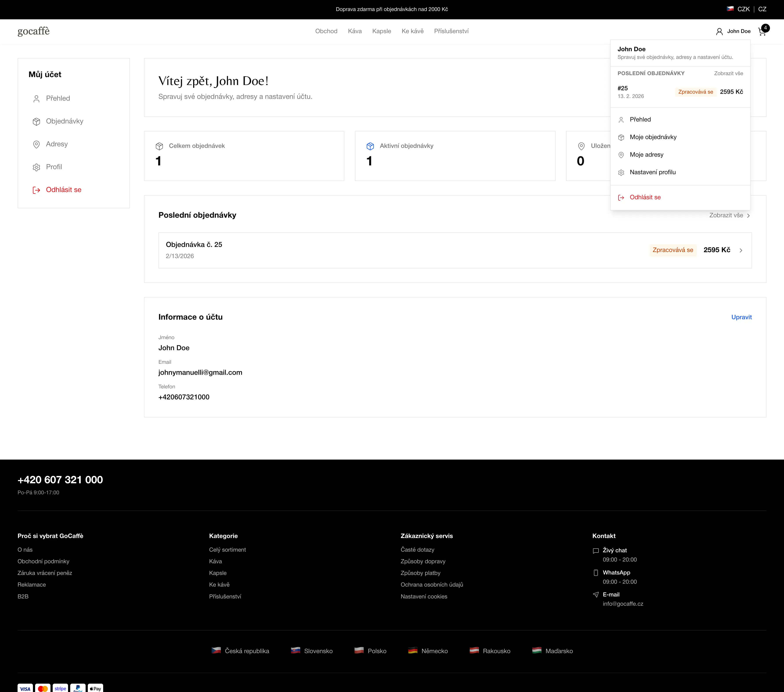Image resolution: width=784 pixels, height=692 pixels.
Task: Open the CZ language selector
Action: tap(762, 9)
